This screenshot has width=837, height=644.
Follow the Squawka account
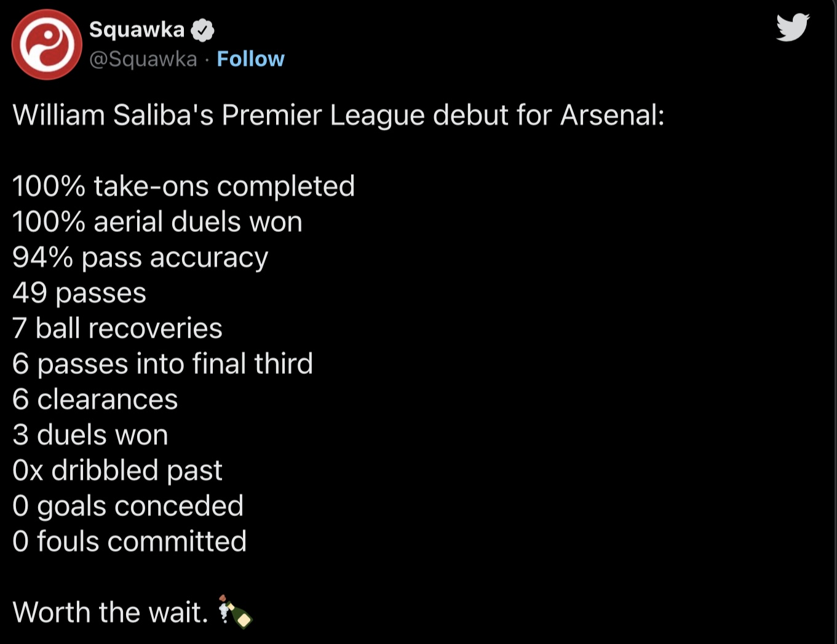[x=250, y=59]
